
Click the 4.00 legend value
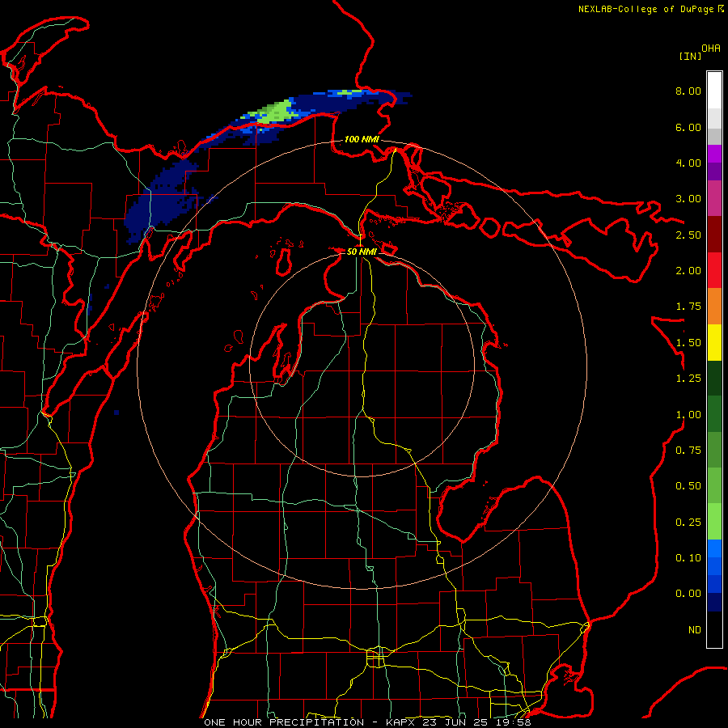click(x=688, y=163)
